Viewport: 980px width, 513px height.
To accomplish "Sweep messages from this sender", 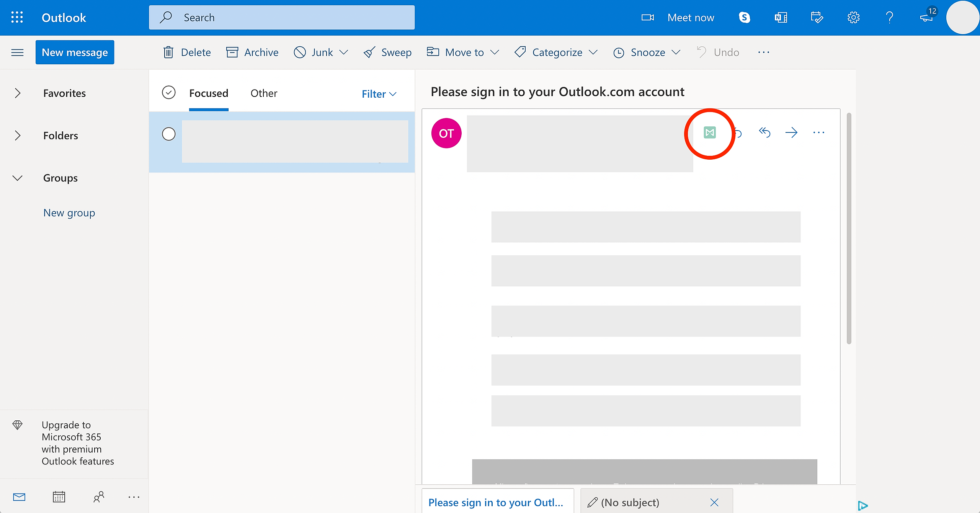I will tap(387, 52).
